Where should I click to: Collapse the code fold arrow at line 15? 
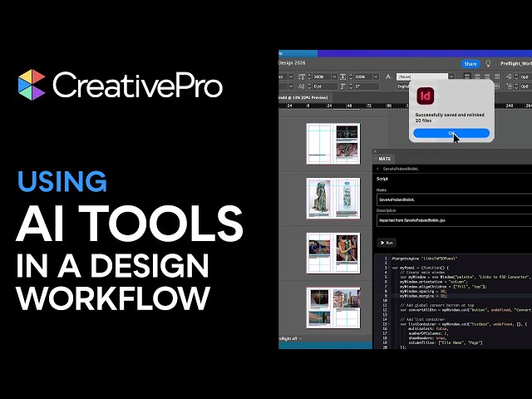pos(389,324)
